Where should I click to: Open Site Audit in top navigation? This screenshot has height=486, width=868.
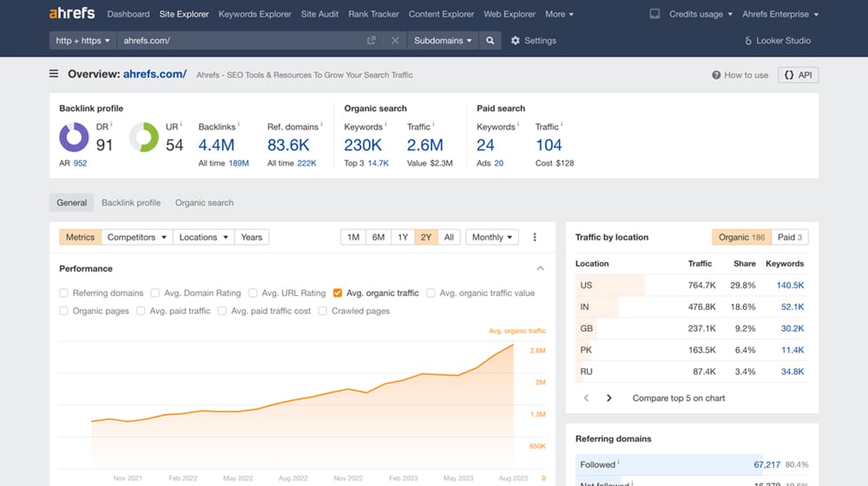(x=319, y=14)
